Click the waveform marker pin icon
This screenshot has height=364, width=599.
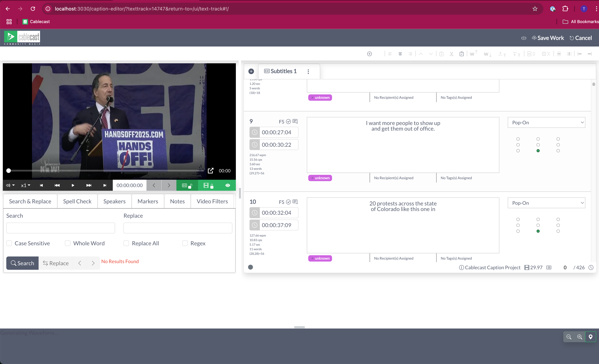point(590,337)
